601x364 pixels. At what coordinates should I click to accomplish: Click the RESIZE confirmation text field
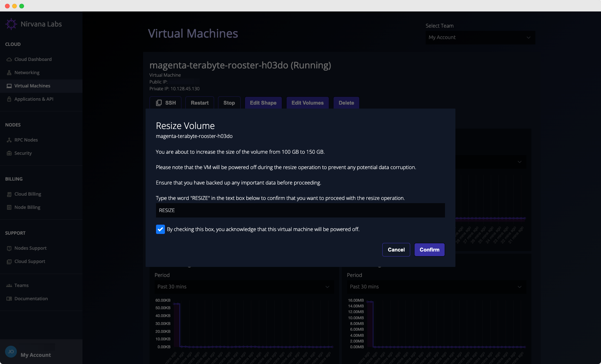tap(300, 210)
